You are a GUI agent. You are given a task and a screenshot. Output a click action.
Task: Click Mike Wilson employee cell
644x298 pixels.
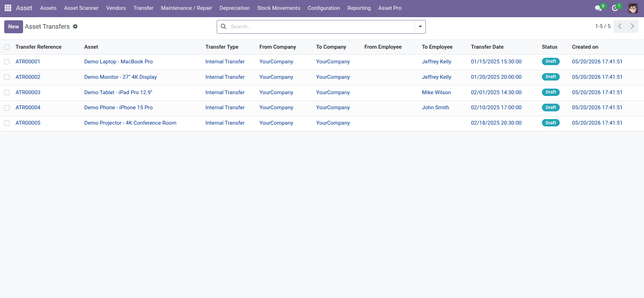[436, 92]
